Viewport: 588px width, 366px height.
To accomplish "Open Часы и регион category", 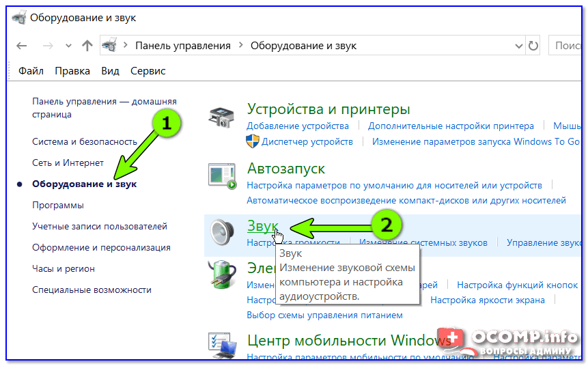I will click(64, 269).
